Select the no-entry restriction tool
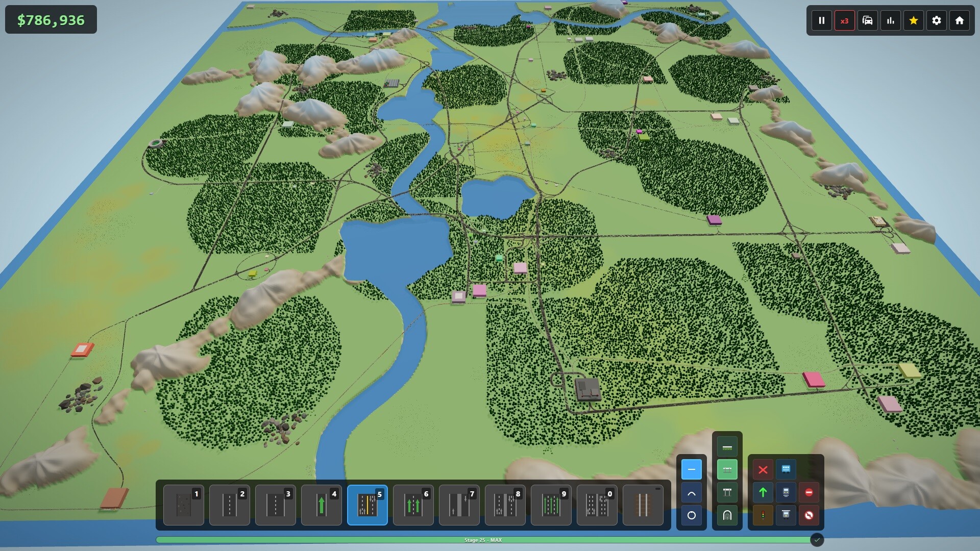 [x=809, y=492]
